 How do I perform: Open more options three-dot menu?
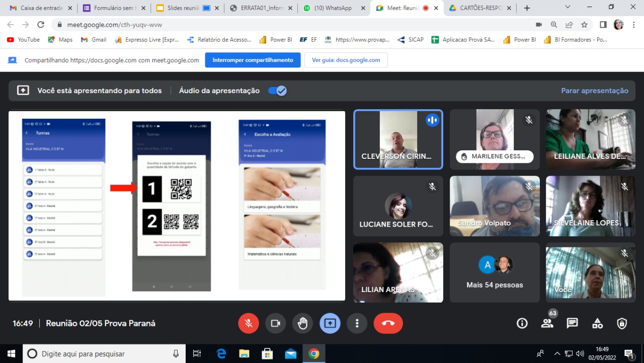tap(357, 323)
